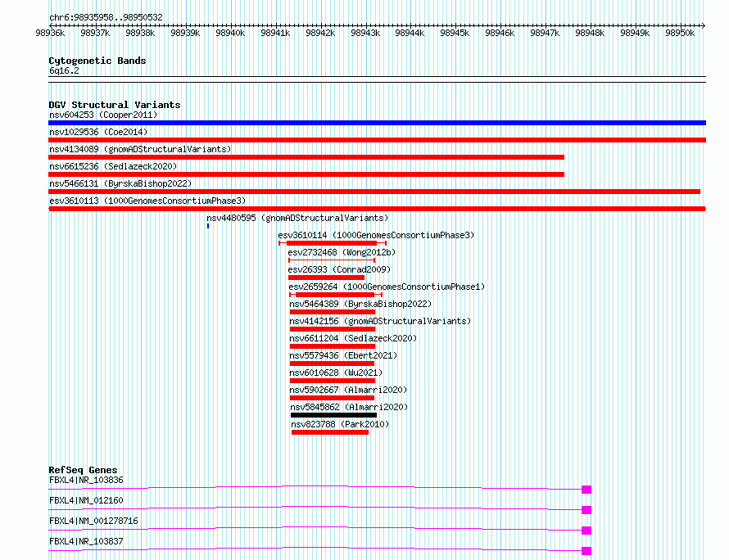
Task: Select the nsv5902667 (Almarri2020) label
Action: [348, 390]
